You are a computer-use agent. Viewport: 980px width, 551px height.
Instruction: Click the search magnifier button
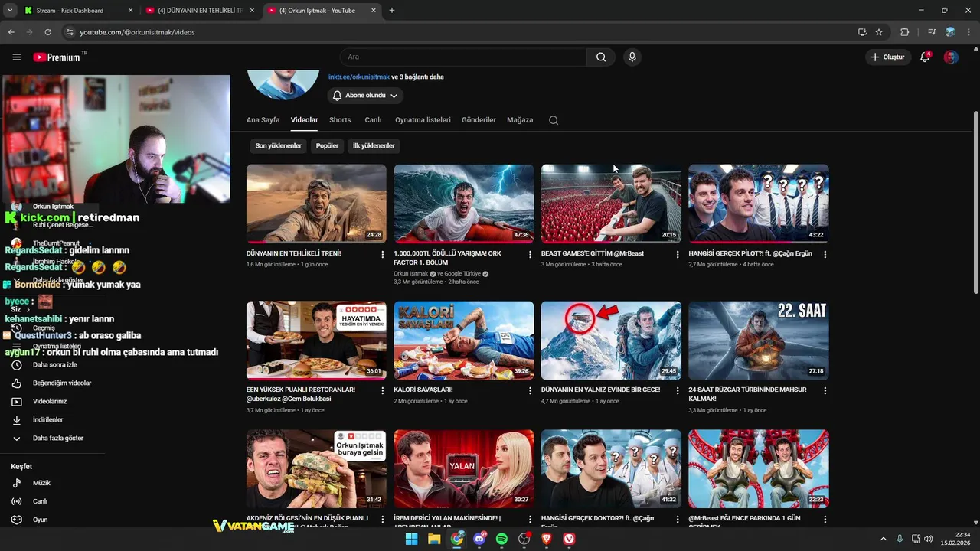click(601, 57)
